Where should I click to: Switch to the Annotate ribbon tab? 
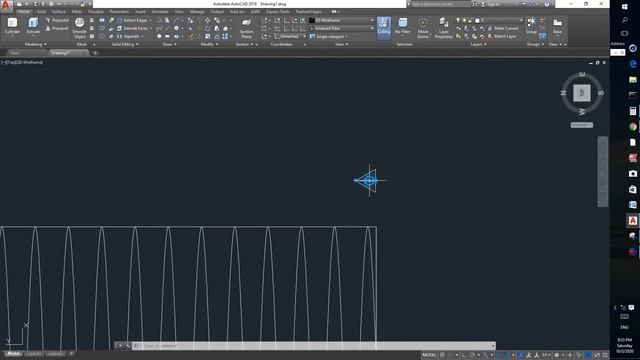pos(160,11)
